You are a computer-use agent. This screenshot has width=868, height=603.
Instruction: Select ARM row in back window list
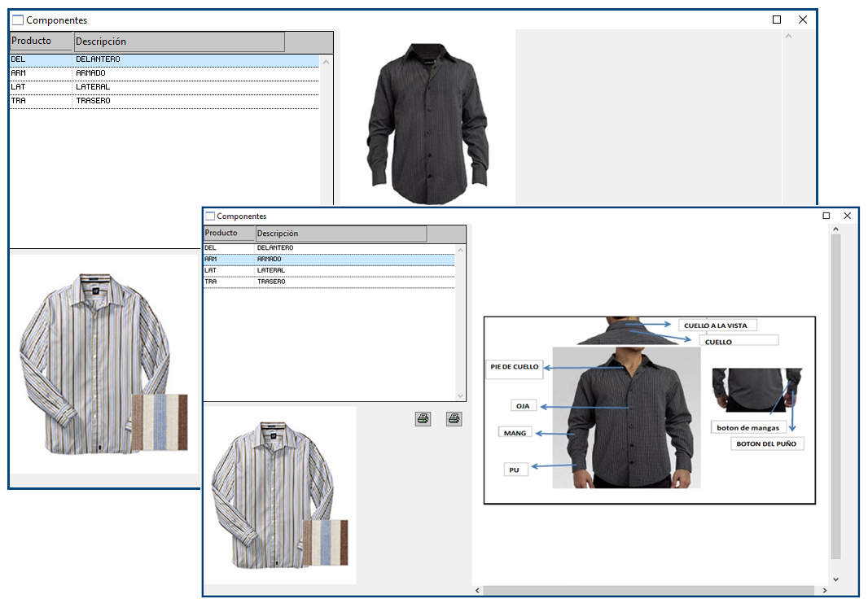[164, 73]
